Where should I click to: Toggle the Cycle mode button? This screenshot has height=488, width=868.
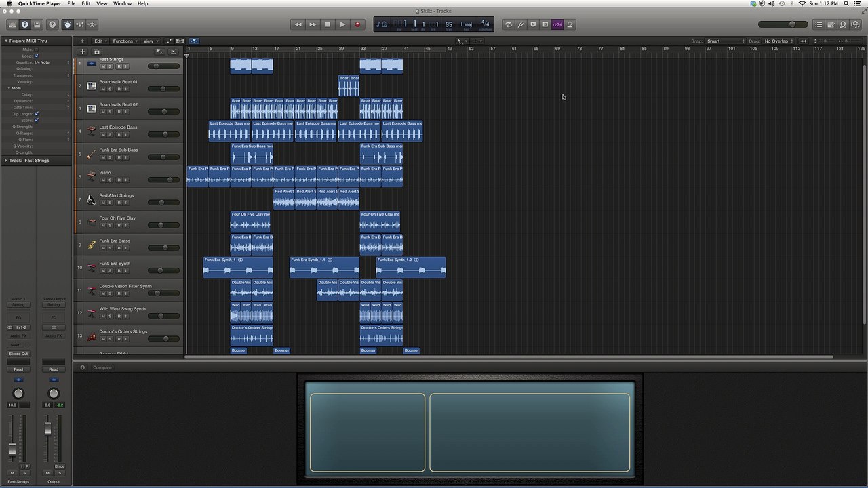509,24
